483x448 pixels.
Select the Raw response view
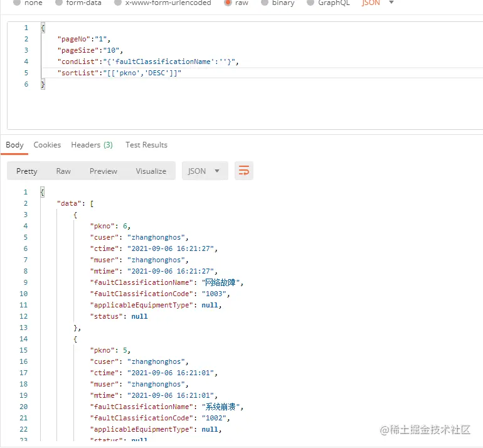pyautogui.click(x=63, y=171)
